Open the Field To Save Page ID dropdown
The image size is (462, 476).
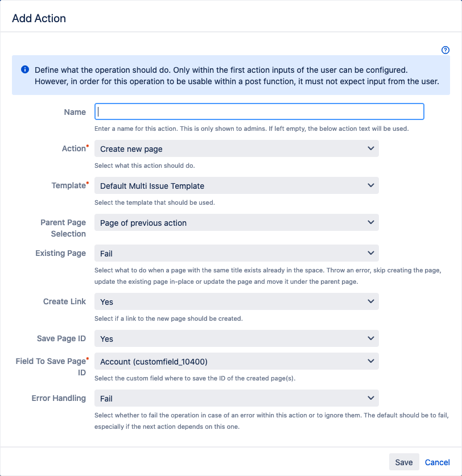[x=236, y=361]
